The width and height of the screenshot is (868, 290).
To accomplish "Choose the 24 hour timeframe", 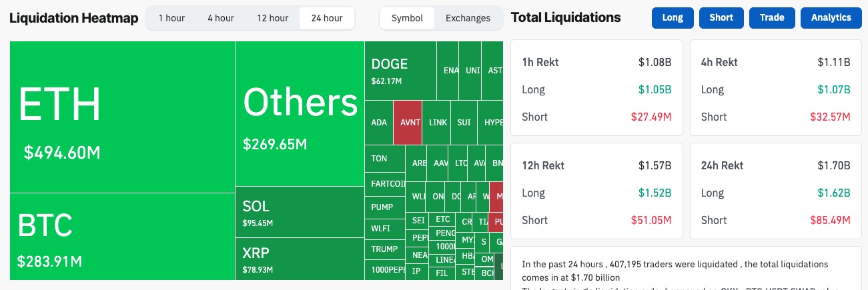I will pyautogui.click(x=327, y=18).
